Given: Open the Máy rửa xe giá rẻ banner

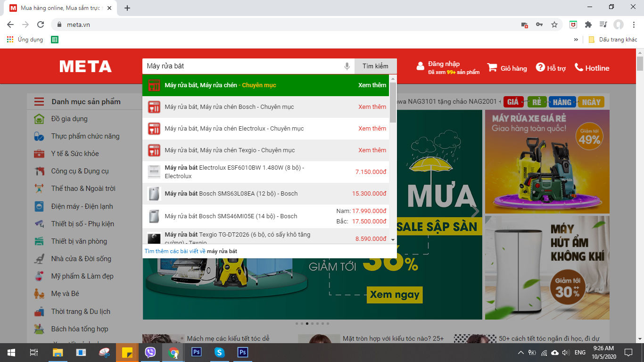Looking at the screenshot, I should point(547,162).
